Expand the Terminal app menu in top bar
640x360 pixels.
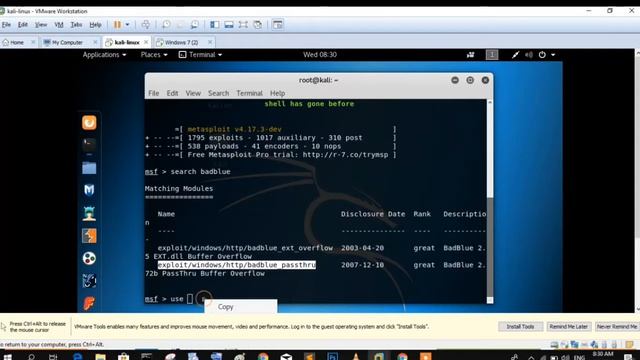(x=200, y=55)
